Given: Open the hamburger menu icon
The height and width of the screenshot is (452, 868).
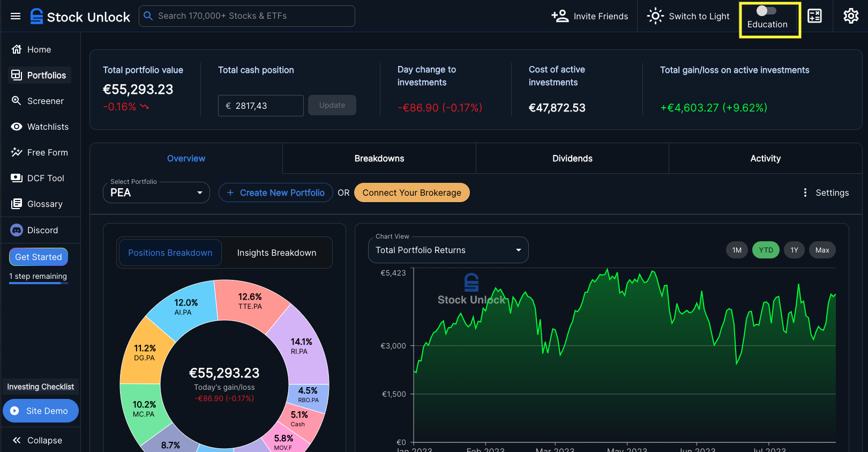Looking at the screenshot, I should tap(16, 16).
